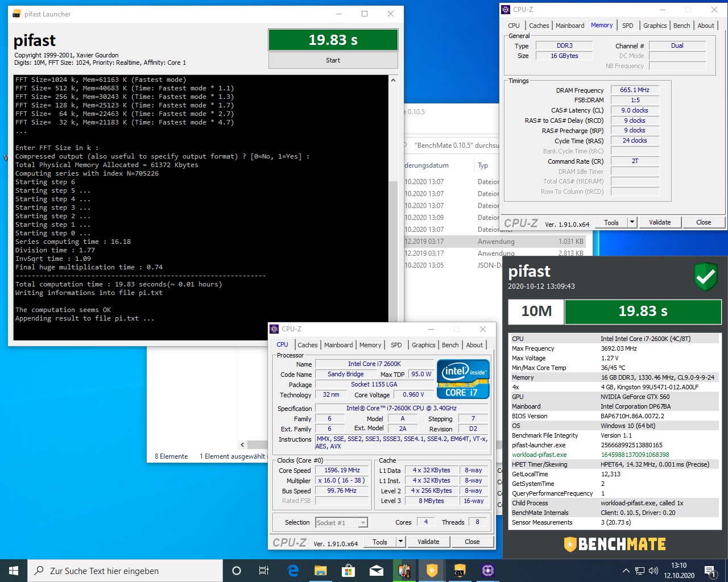The image size is (728, 582).
Task: Open the CPU tab in memory CPU-Z window
Action: [x=514, y=26]
